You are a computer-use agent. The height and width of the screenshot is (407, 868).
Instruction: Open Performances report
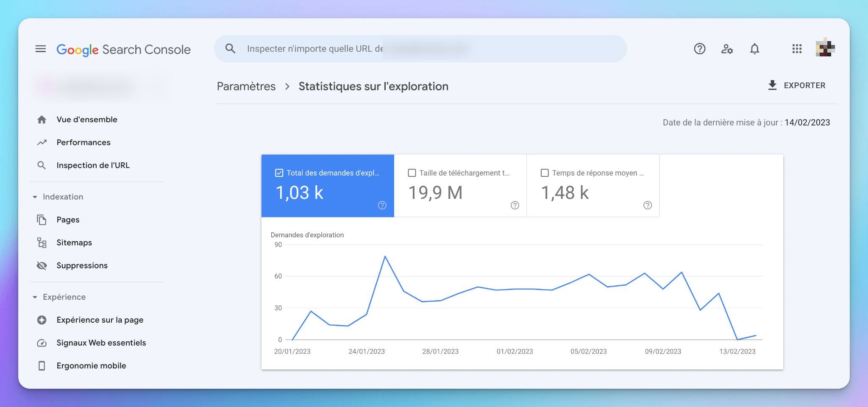83,142
